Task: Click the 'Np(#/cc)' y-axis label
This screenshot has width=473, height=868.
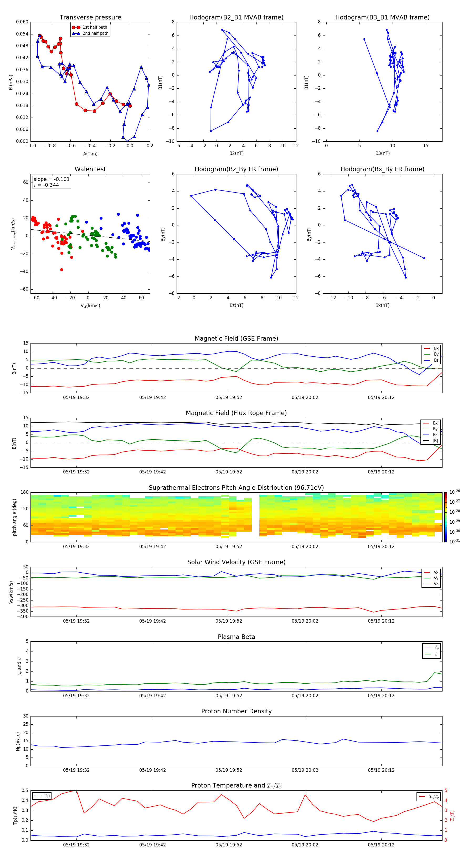Action: [x=18, y=741]
